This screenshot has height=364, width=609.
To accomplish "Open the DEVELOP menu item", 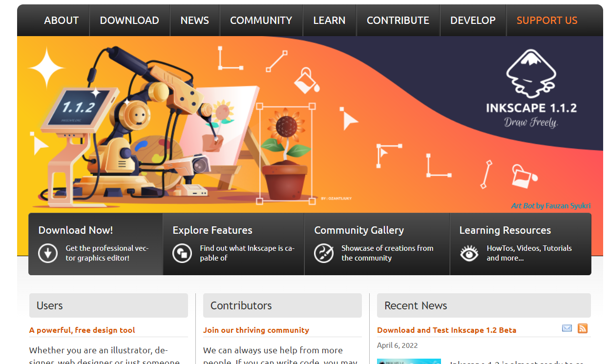I will pos(473,20).
